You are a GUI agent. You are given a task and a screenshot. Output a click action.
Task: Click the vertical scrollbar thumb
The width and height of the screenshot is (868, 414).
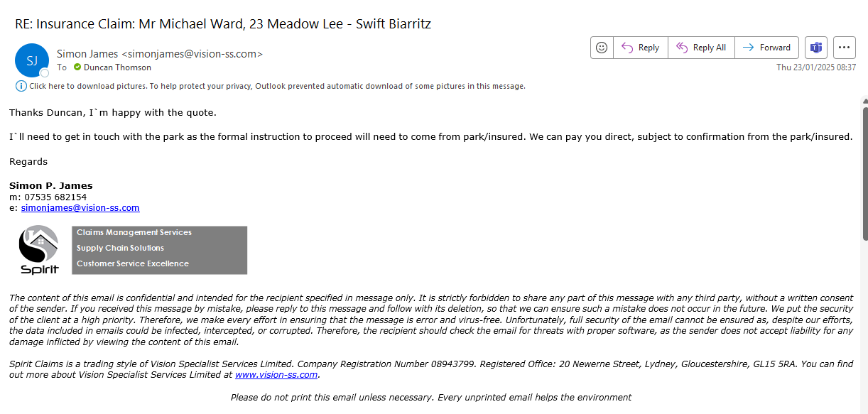coord(864,174)
